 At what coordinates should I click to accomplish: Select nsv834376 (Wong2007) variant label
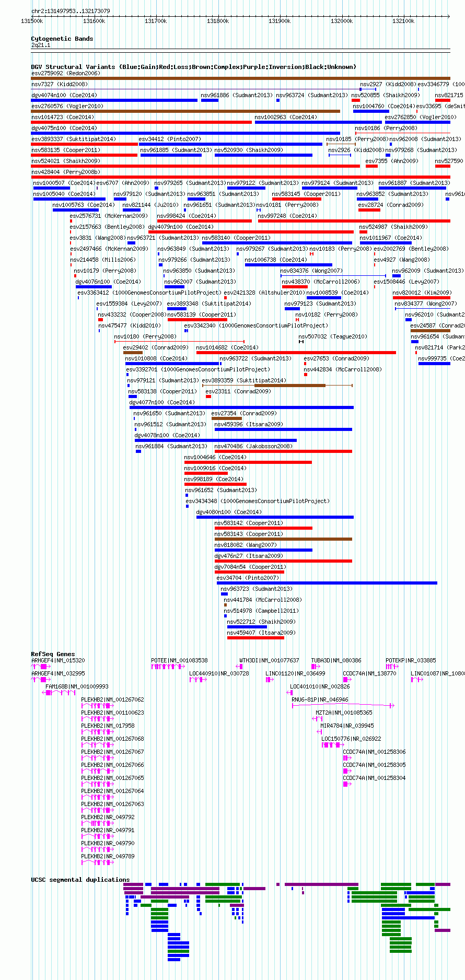(311, 271)
